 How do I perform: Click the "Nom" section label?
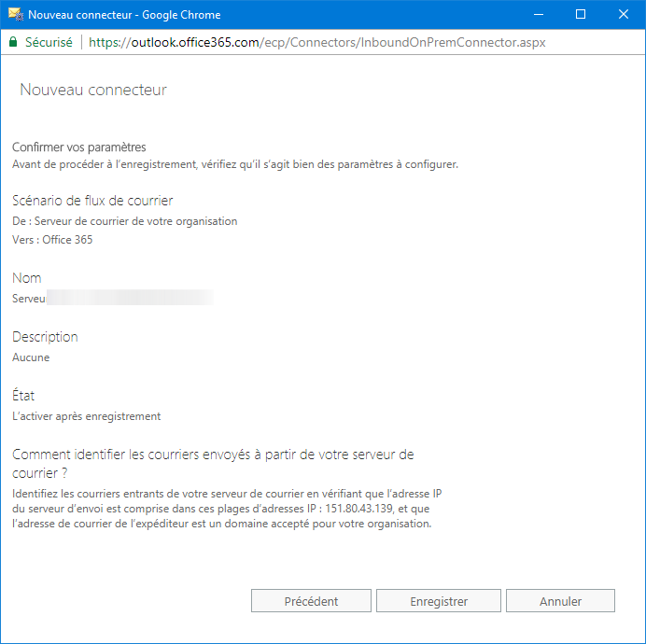pyautogui.click(x=27, y=278)
